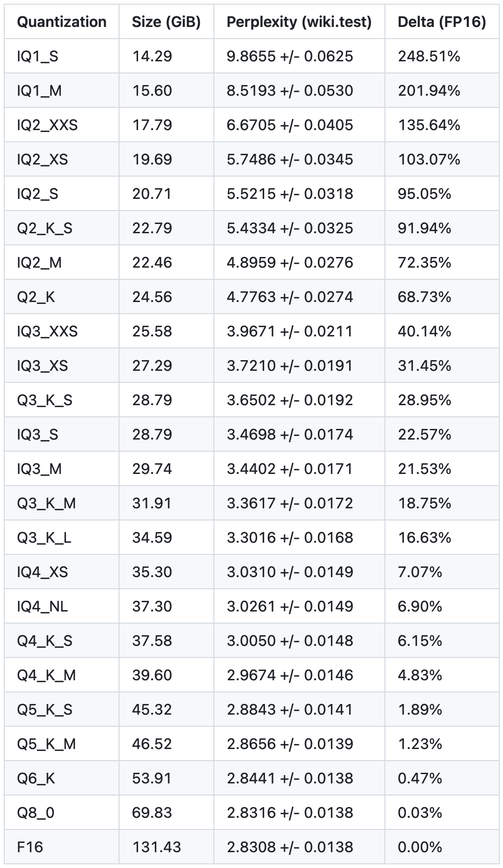The image size is (503, 868).
Task: Click the Size (GiB) column header
Action: pos(166,22)
